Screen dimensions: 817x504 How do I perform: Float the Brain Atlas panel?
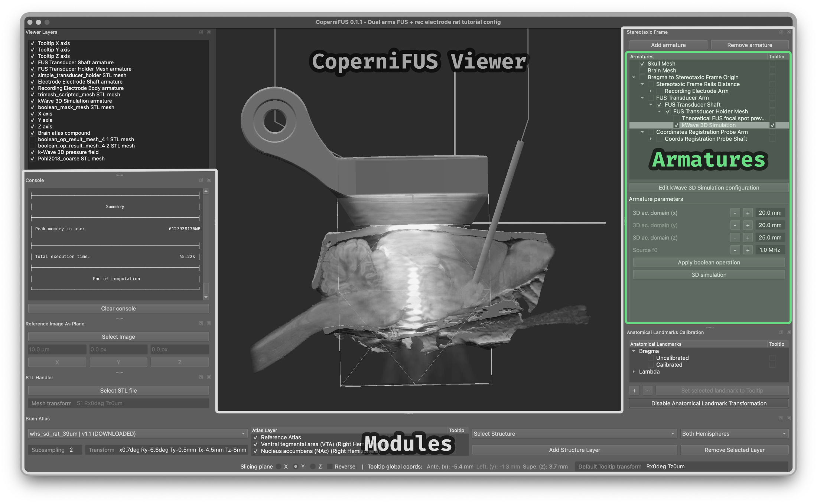tap(781, 418)
